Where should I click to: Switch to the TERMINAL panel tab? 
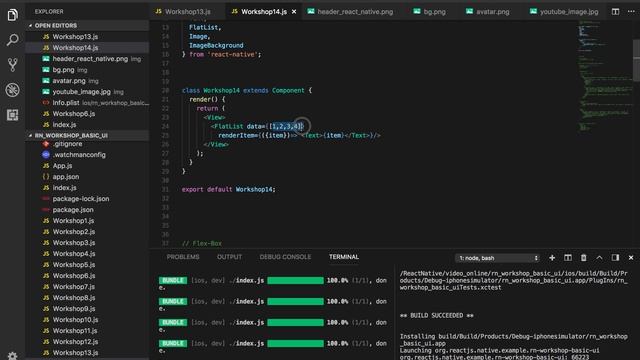344,257
